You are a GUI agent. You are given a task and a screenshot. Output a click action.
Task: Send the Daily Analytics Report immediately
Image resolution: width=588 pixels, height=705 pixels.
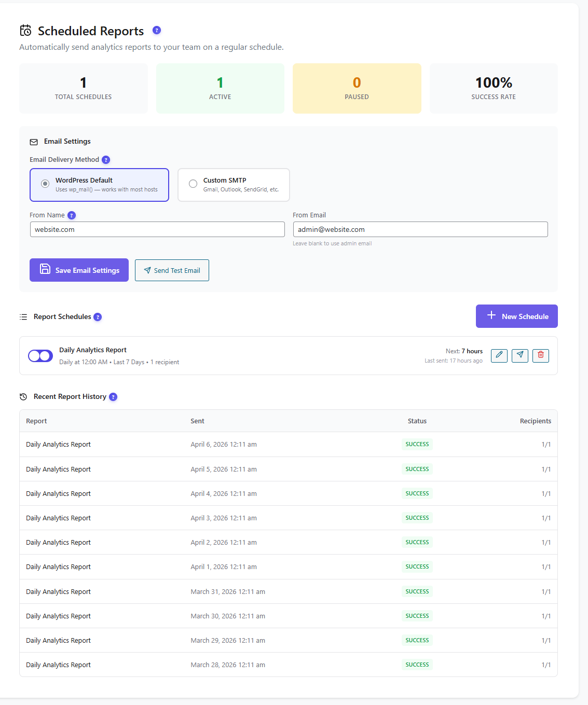pyautogui.click(x=519, y=355)
